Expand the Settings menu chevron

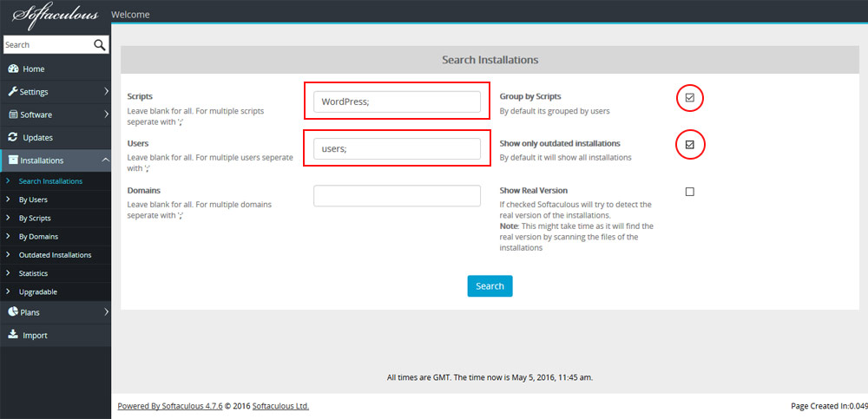[x=106, y=91]
